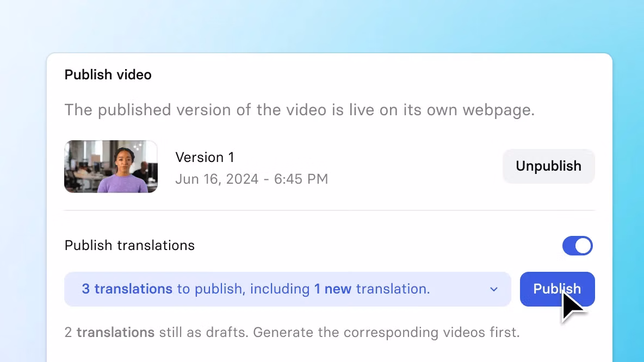644x362 pixels.
Task: Expand the translations dropdown chevron arrow
Action: (x=493, y=289)
